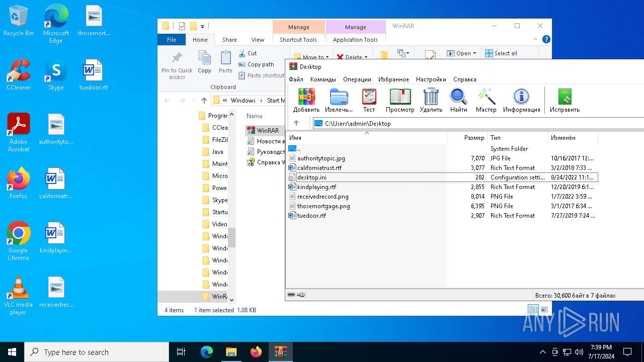Click the Исправить (Repair) toolbar icon
The width and height of the screenshot is (644, 362).
(565, 100)
